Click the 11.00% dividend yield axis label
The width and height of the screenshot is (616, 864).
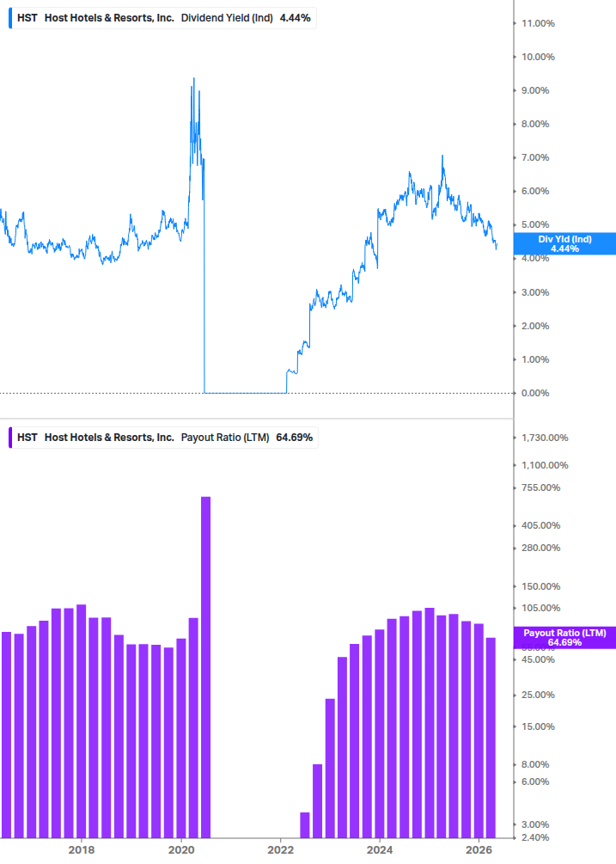(538, 23)
